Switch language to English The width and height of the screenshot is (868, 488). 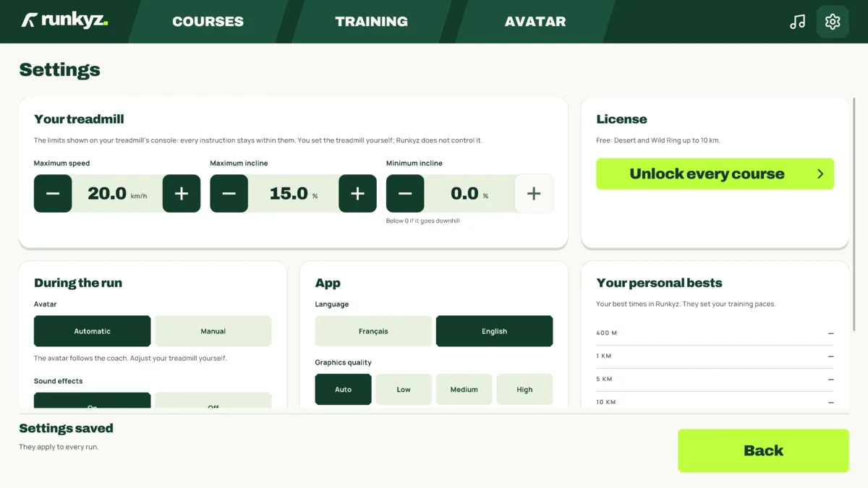coord(495,331)
